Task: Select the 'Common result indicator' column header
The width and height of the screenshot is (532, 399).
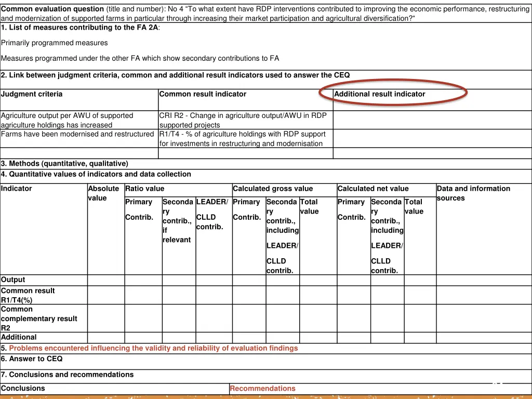Action: point(203,94)
